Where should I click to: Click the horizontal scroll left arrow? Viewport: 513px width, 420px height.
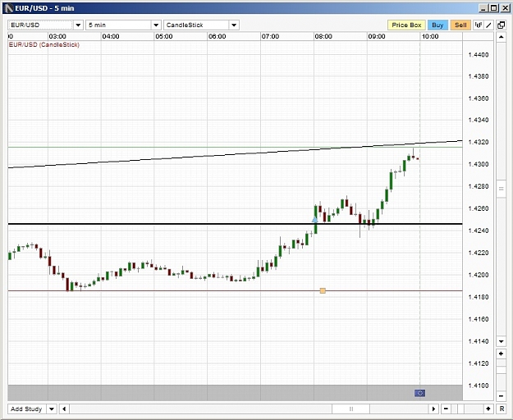(x=64, y=409)
